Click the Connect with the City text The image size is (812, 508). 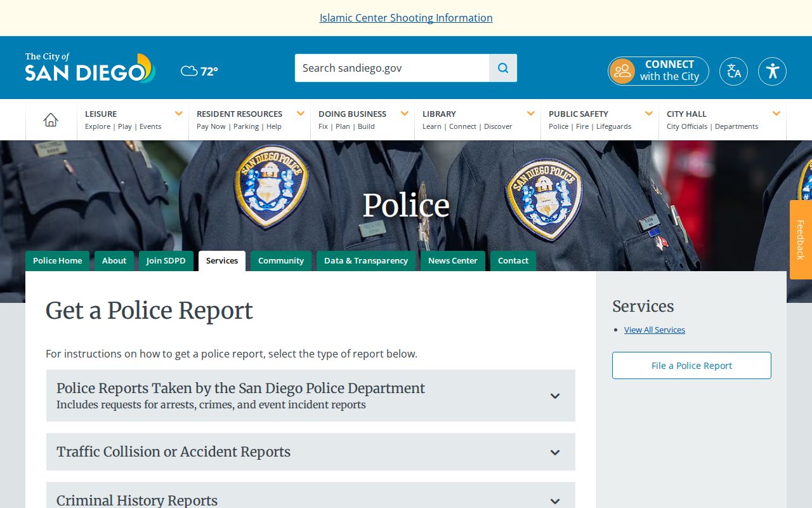[x=669, y=70]
